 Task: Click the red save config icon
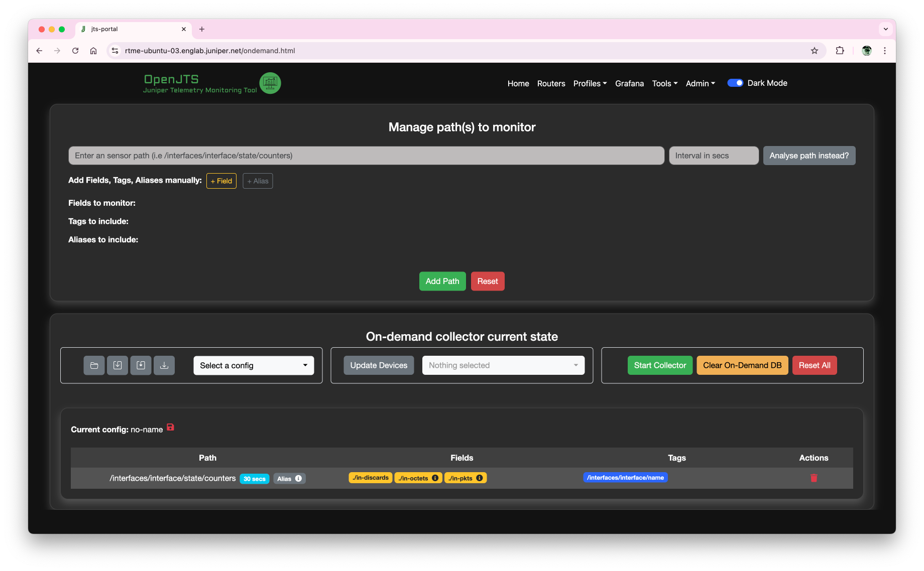(x=170, y=427)
